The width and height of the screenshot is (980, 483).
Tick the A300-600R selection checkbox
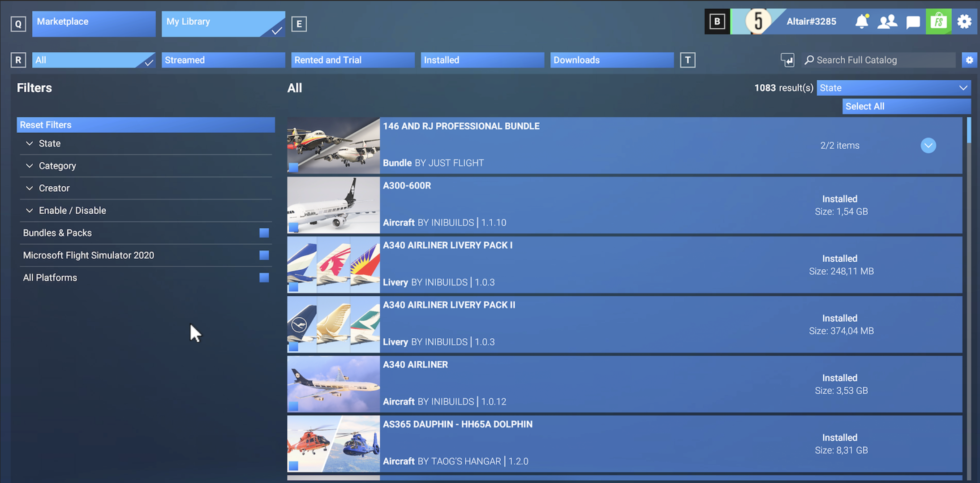(293, 227)
